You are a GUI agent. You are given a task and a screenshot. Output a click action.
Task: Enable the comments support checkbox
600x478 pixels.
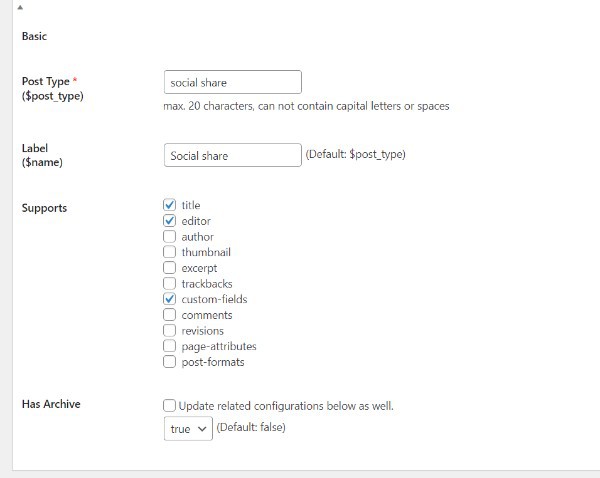coord(170,315)
